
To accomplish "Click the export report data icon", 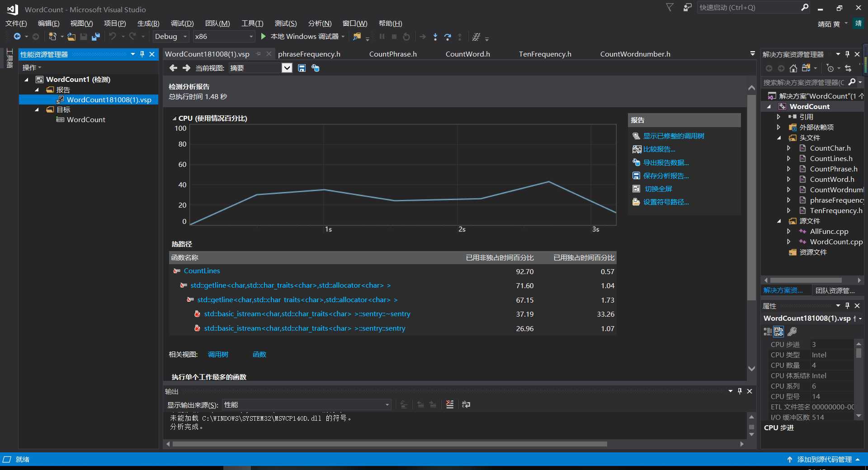I will pos(316,68).
